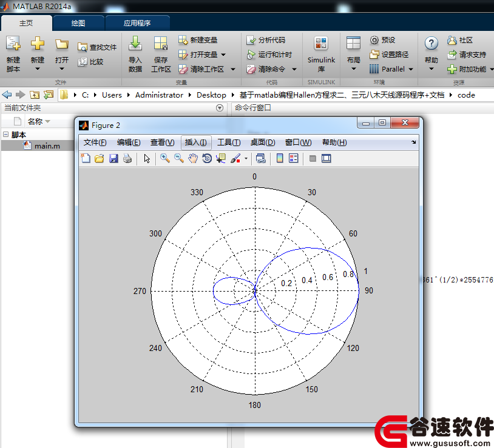
Task: Click New Variable (新建变量)
Action: pos(198,40)
